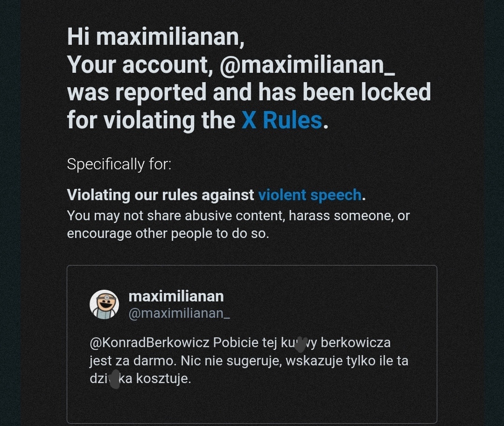504x426 pixels.
Task: Click "was reported and has been locked" heading line
Action: click(249, 92)
